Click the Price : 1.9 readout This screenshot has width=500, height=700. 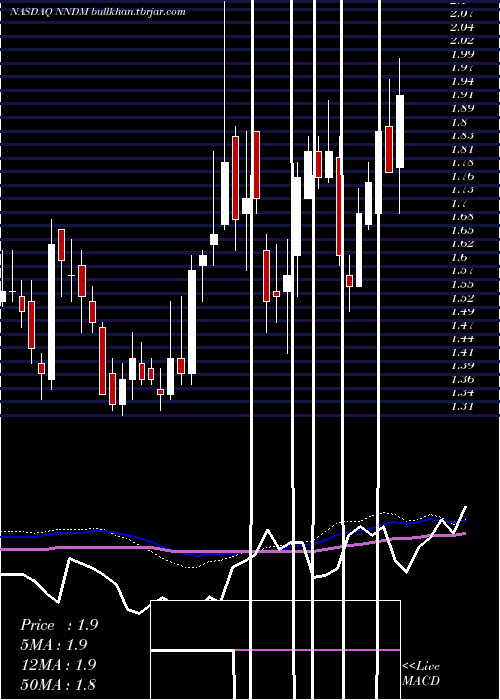[x=59, y=625]
